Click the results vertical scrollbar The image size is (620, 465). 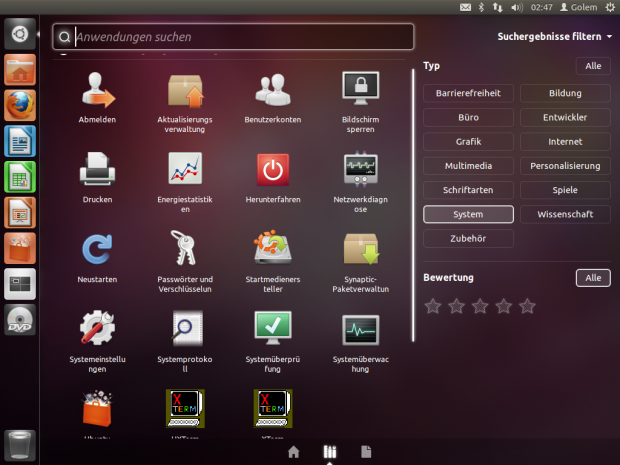coord(413,205)
